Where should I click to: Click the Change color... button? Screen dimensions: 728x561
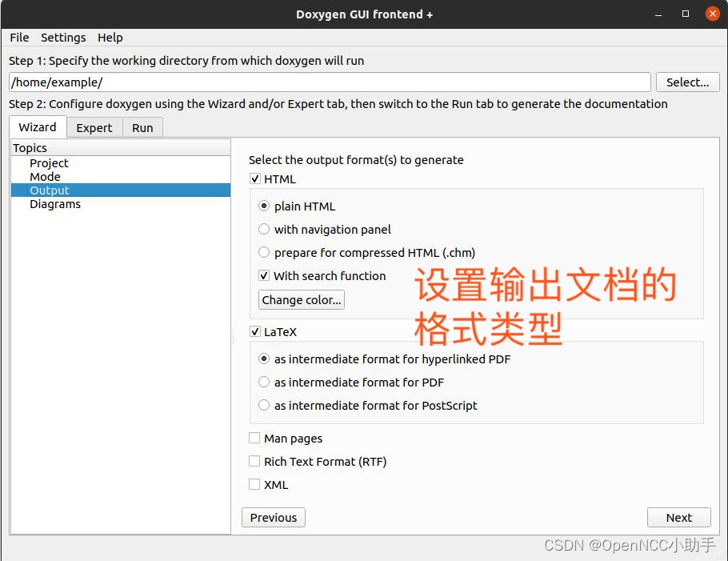point(302,300)
